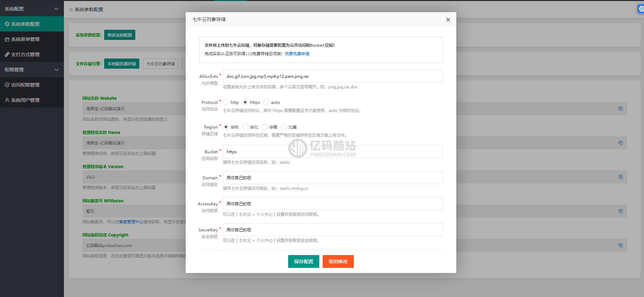This screenshot has height=297, width=644.
Task: Click the AccessKey input field
Action: [333, 204]
